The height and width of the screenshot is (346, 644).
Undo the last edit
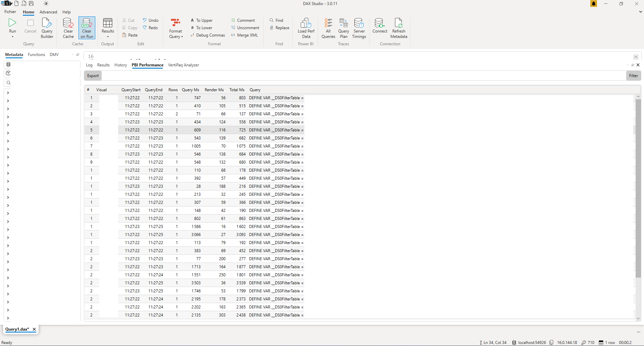coord(150,20)
